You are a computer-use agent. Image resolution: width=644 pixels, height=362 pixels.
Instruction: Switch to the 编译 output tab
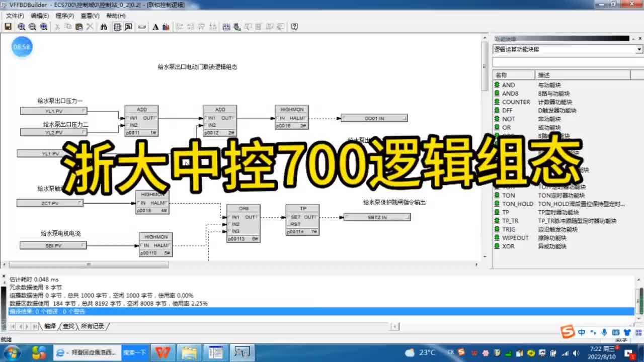pyautogui.click(x=50, y=326)
